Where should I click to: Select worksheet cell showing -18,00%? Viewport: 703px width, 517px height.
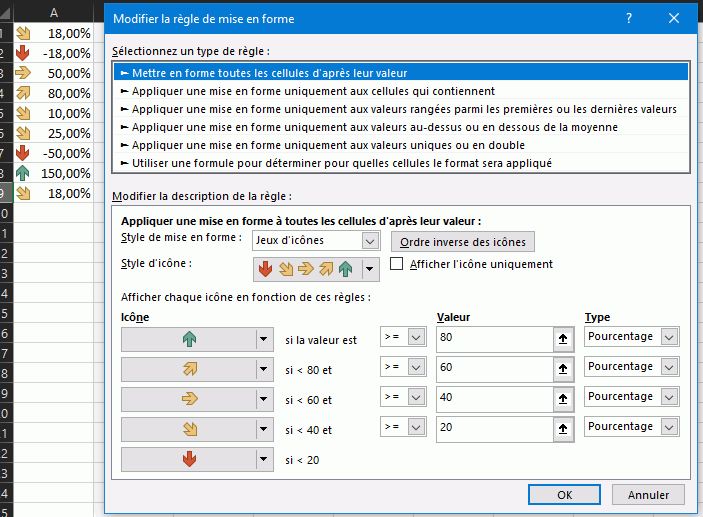click(x=53, y=53)
